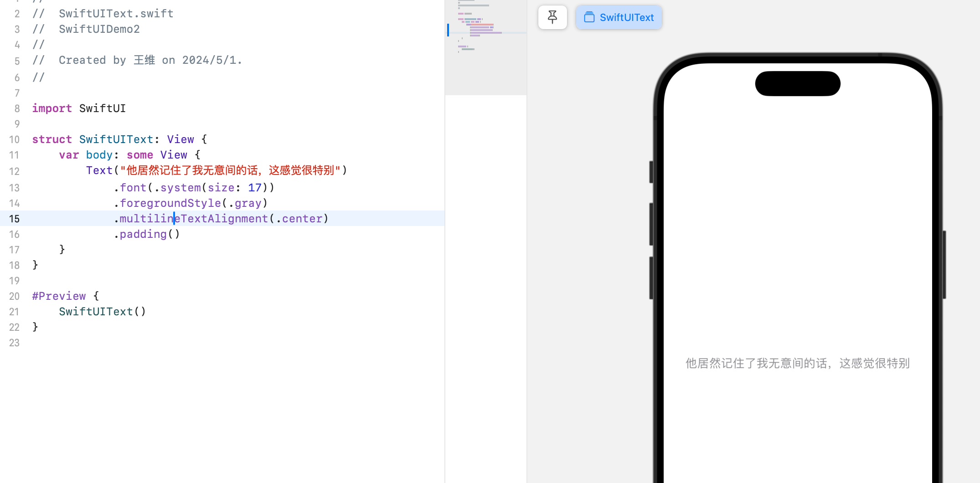Click 'system' in the font call

pyautogui.click(x=181, y=188)
